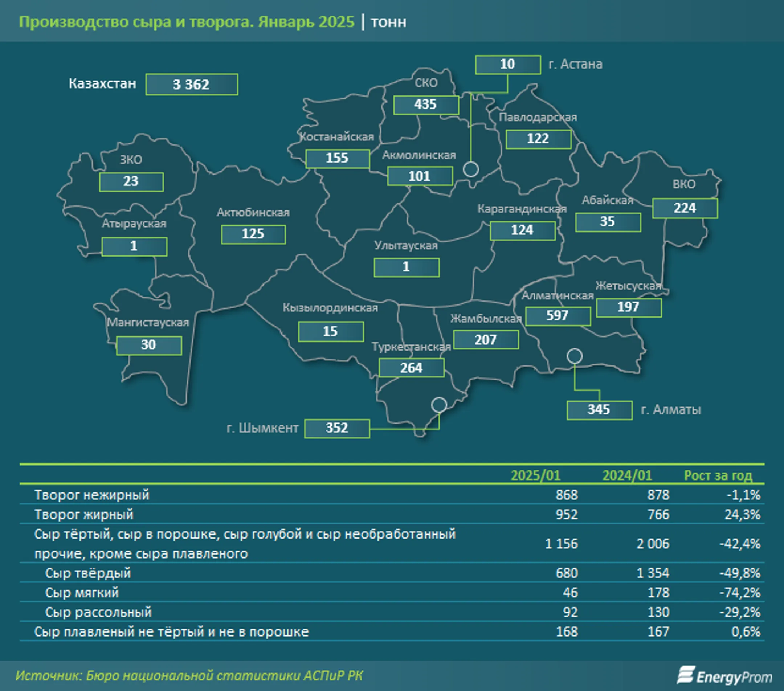
Task: Select the Kazakhstan total 3 362 box
Action: coord(192,84)
